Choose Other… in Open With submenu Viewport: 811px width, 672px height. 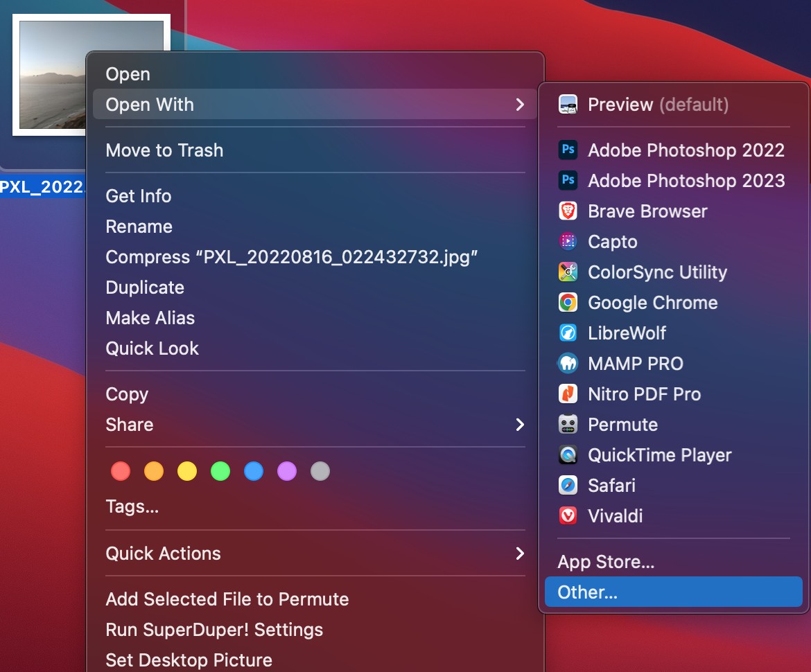point(674,592)
